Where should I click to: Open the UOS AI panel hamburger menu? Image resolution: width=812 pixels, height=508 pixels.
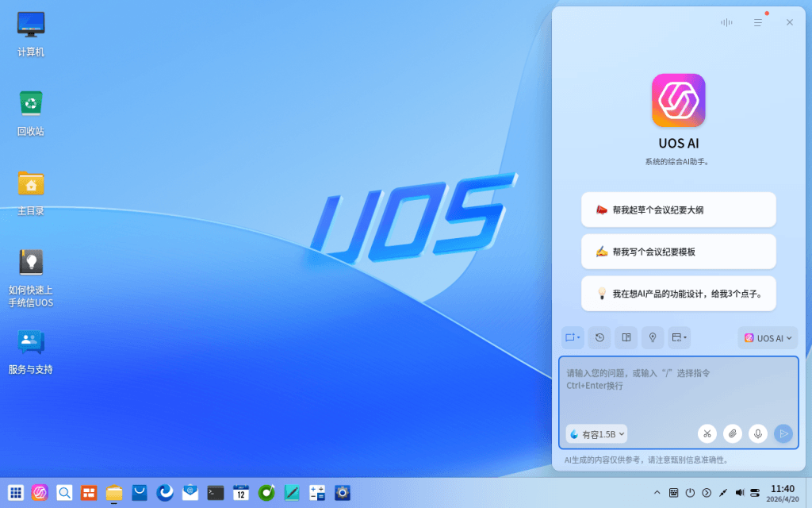(x=757, y=22)
